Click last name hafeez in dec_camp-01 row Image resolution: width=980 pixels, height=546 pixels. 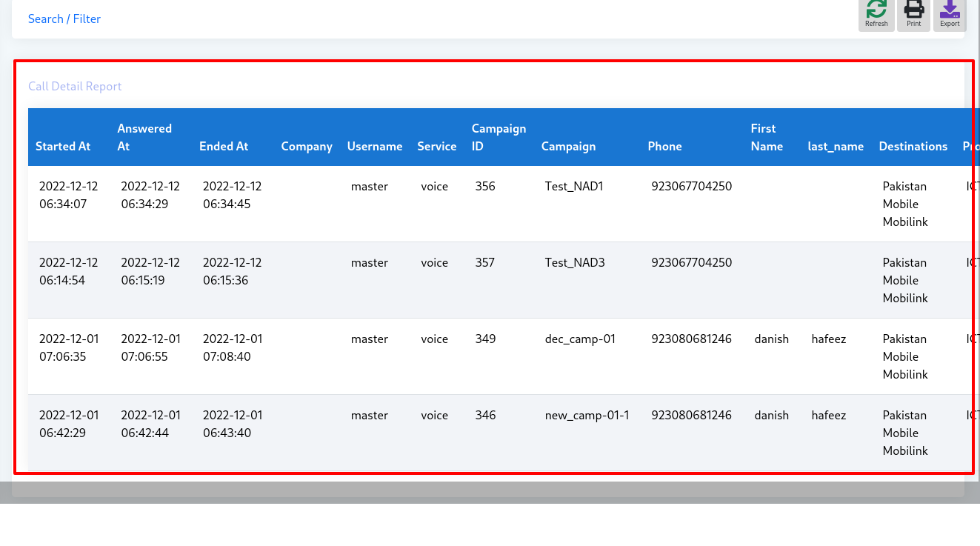829,339
